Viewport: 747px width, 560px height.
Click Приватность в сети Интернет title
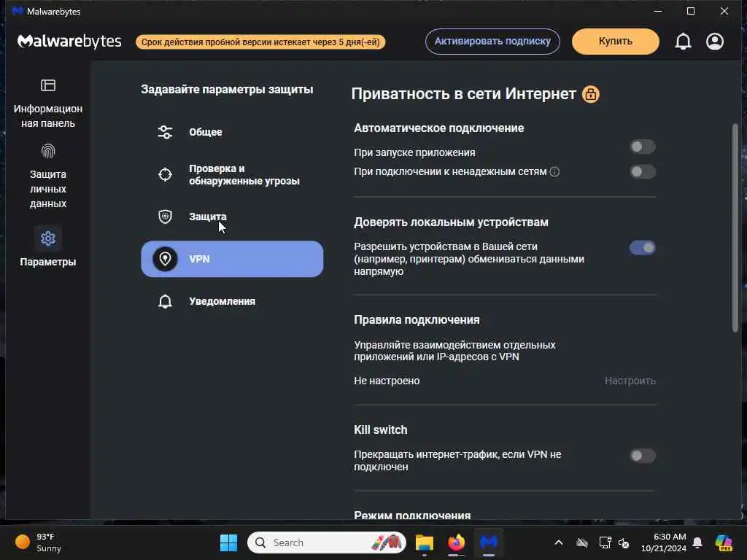(463, 94)
